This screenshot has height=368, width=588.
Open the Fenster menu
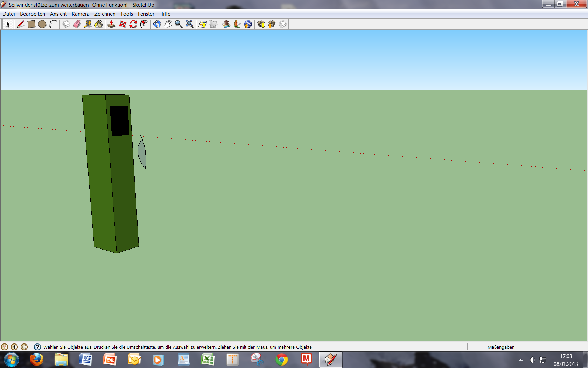tap(146, 14)
